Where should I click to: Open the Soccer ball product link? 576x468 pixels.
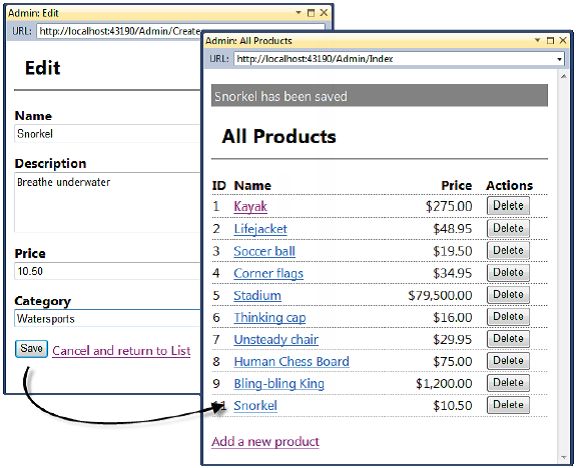click(x=264, y=251)
